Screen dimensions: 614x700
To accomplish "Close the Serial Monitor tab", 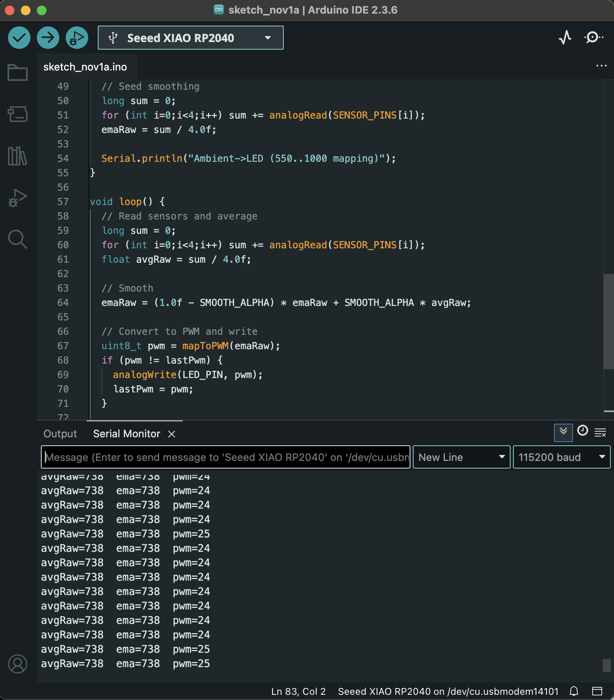I will 172,434.
